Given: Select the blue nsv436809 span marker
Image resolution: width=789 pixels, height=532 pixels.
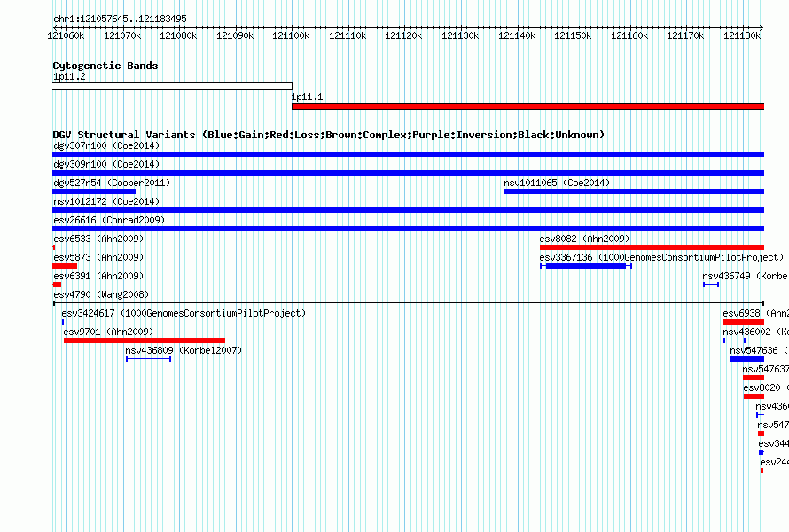Looking at the screenshot, I should point(148,359).
